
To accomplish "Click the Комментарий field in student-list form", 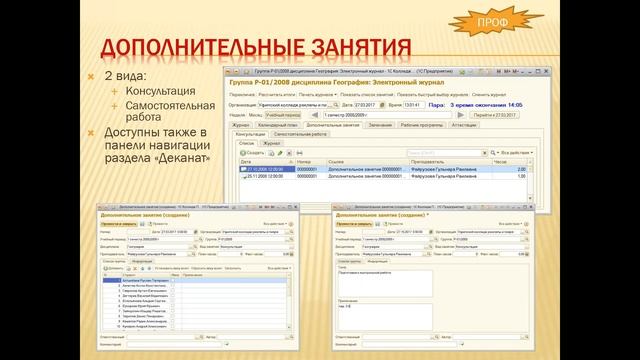I will tap(174, 344).
